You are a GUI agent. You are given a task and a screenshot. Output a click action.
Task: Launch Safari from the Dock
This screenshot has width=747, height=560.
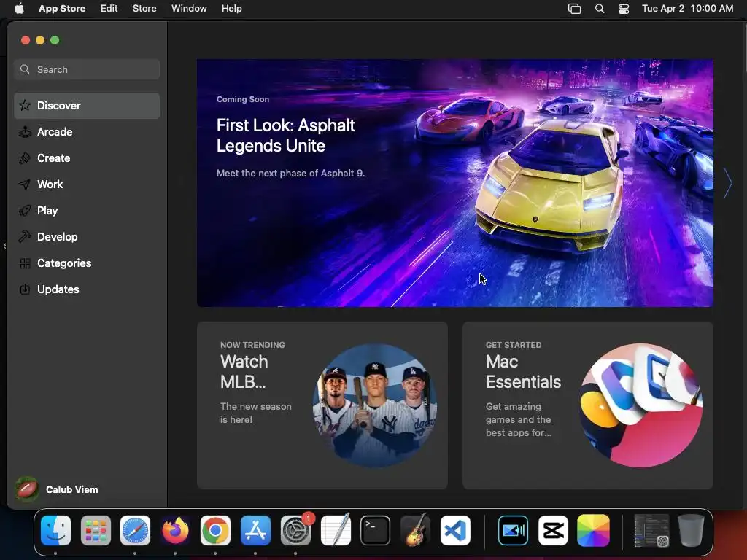pos(135,531)
